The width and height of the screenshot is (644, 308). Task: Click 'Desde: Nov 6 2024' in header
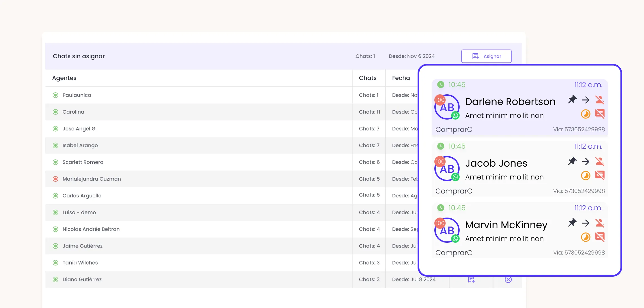coord(412,56)
